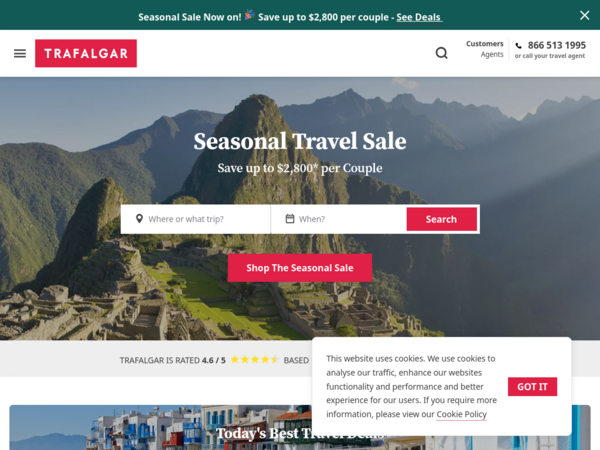This screenshot has height=450, width=600.
Task: Click the calendar icon beside When?
Action: (x=290, y=218)
